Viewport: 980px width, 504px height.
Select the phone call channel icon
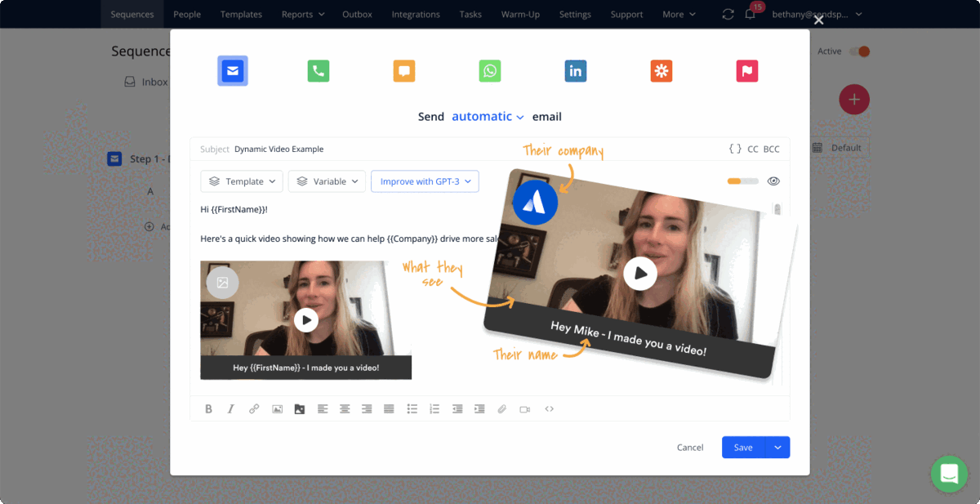[x=318, y=71]
